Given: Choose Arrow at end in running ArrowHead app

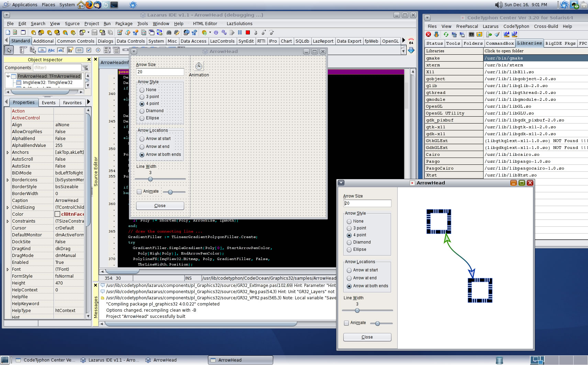Looking at the screenshot, I should [361, 278].
